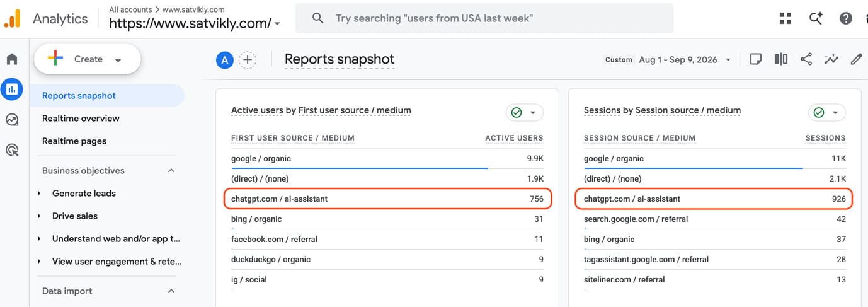Click the All accounts breadcrumb
The height and width of the screenshot is (307, 868).
click(x=130, y=9)
